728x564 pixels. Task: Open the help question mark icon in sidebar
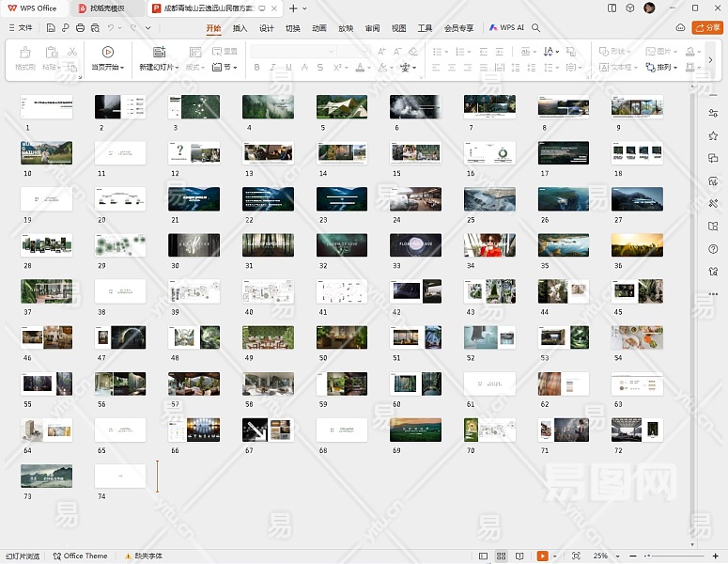point(714,248)
